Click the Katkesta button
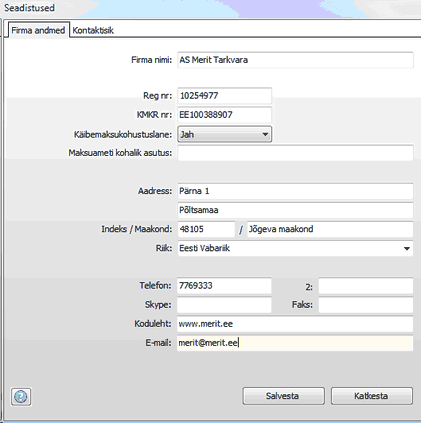Image resolution: width=421 pixels, height=423 pixels. tap(372, 396)
